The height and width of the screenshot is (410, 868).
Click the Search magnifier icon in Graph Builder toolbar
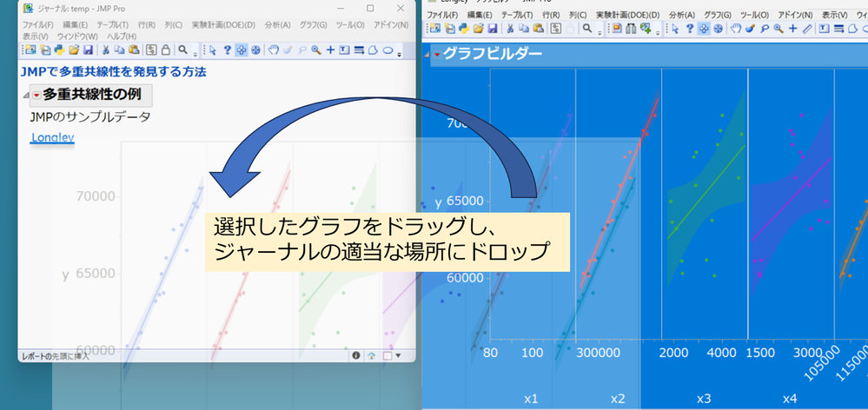586,29
